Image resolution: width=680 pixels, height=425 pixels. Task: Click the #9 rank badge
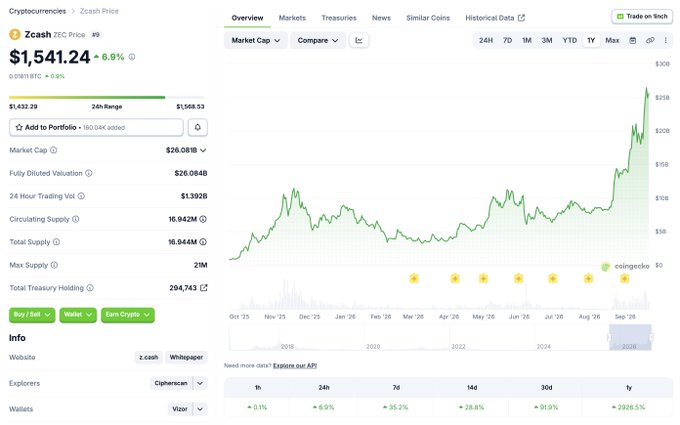click(x=95, y=35)
